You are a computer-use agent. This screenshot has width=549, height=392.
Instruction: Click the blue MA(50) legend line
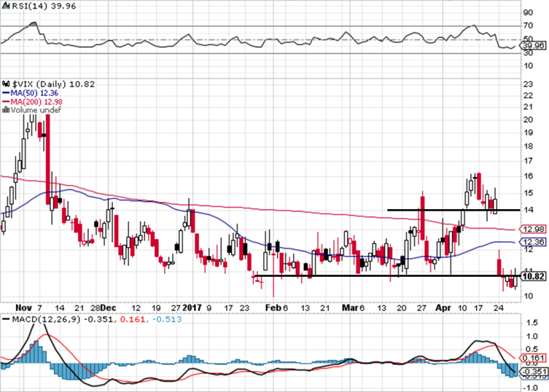pyautogui.click(x=5, y=93)
